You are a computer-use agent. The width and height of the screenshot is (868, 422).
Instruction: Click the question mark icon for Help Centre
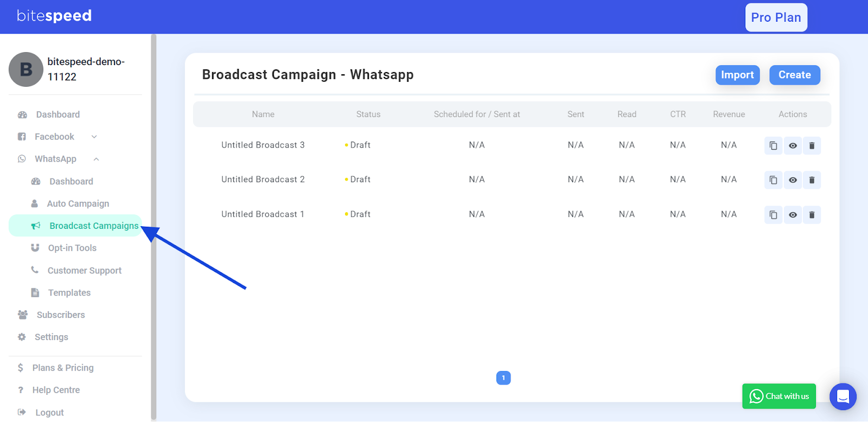pos(21,390)
